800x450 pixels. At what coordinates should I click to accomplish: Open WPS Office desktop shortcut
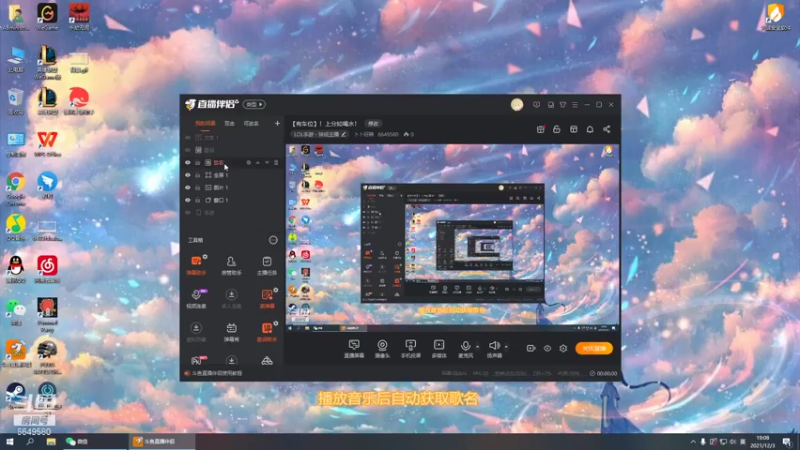click(47, 143)
